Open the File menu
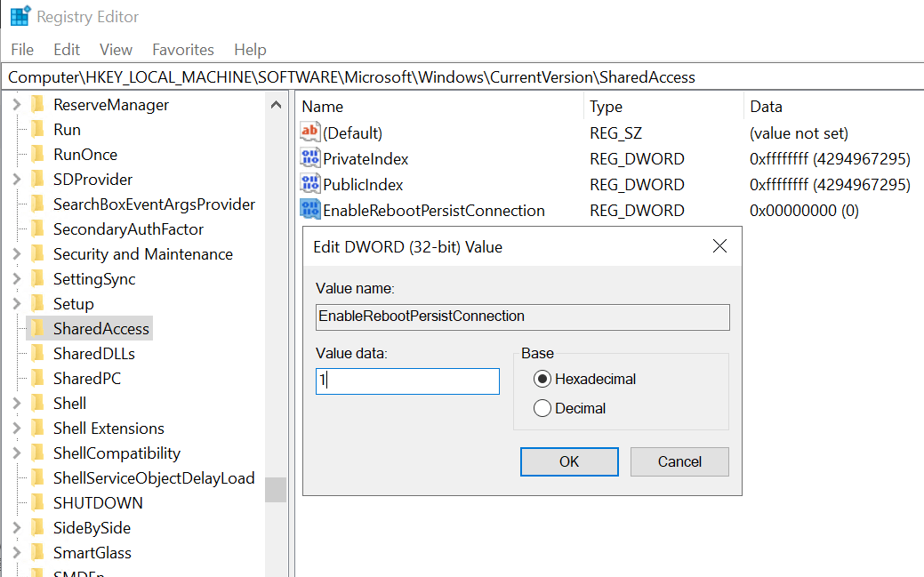 tap(22, 50)
